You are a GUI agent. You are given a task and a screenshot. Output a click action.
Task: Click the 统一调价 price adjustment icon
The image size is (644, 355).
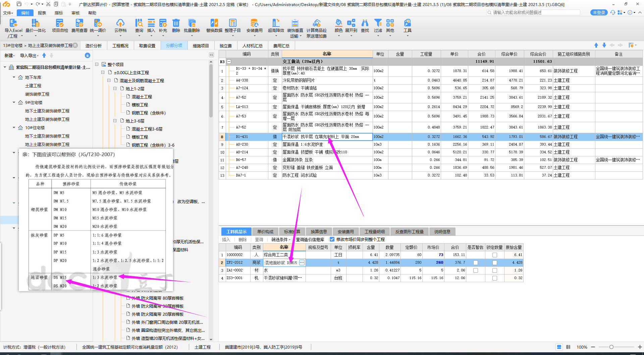pyautogui.click(x=98, y=23)
